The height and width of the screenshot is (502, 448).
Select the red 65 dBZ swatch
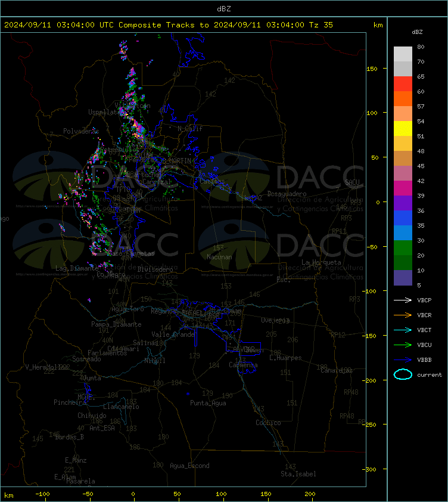pos(403,83)
